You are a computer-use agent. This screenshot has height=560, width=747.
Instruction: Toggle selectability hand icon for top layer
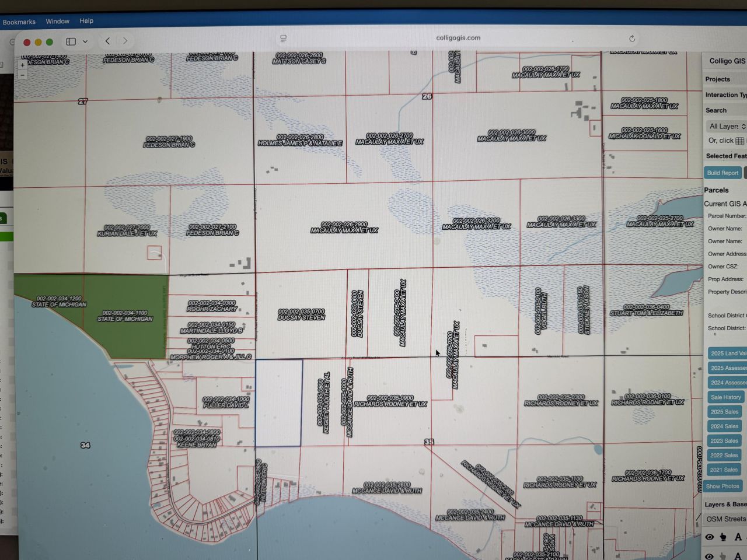coord(723,537)
